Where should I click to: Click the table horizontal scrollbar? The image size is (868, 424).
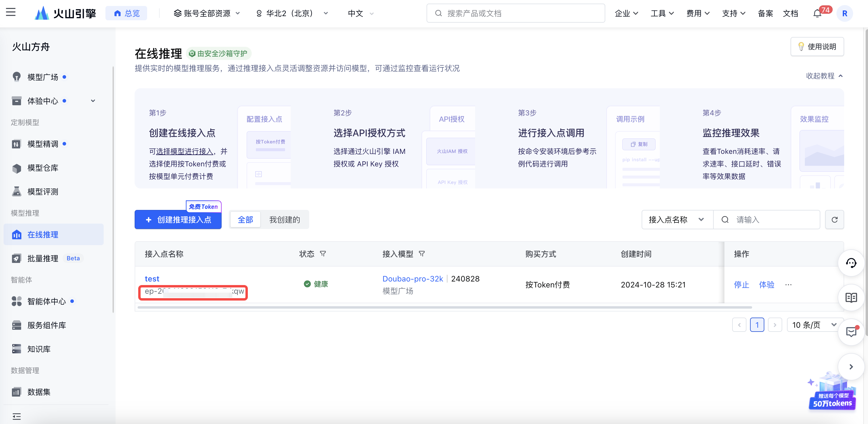click(x=445, y=307)
